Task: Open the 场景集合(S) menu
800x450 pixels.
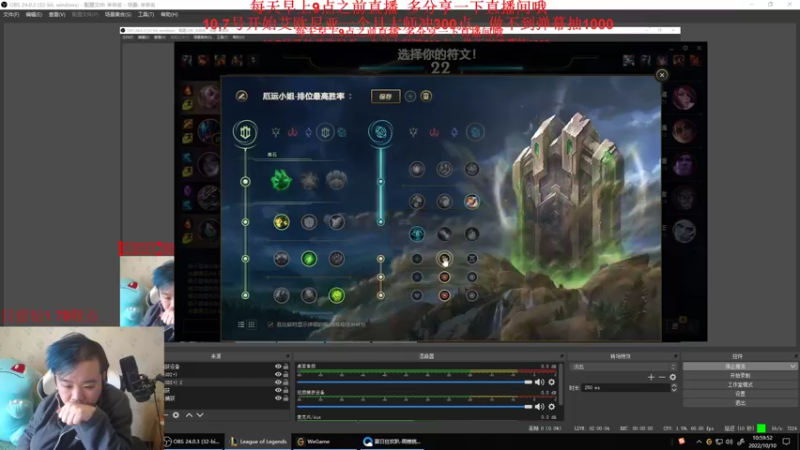Action: click(118, 14)
